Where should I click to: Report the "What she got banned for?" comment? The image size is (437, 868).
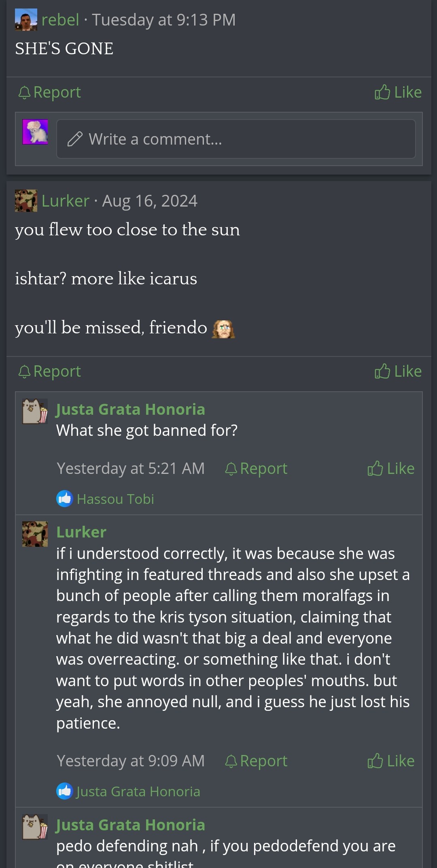(x=256, y=469)
